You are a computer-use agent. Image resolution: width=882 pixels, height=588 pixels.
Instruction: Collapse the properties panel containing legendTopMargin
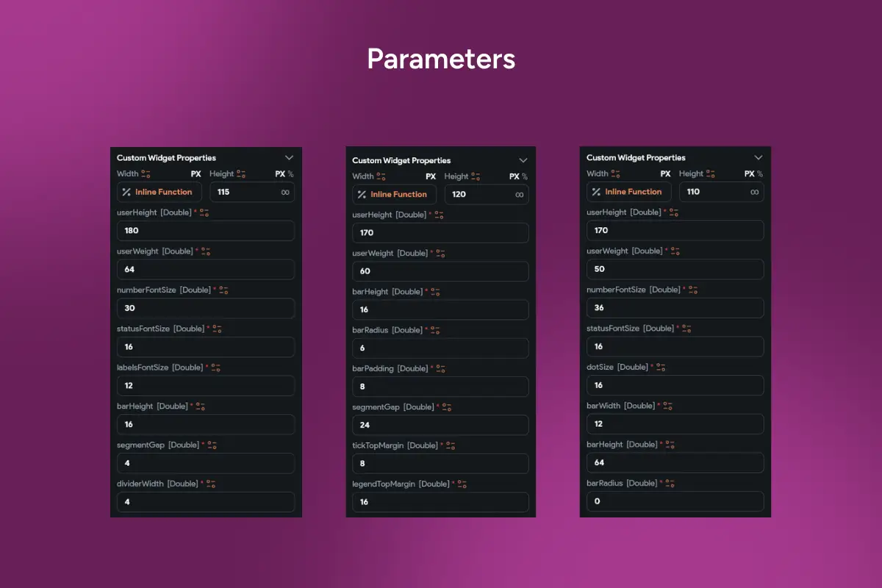523,160
